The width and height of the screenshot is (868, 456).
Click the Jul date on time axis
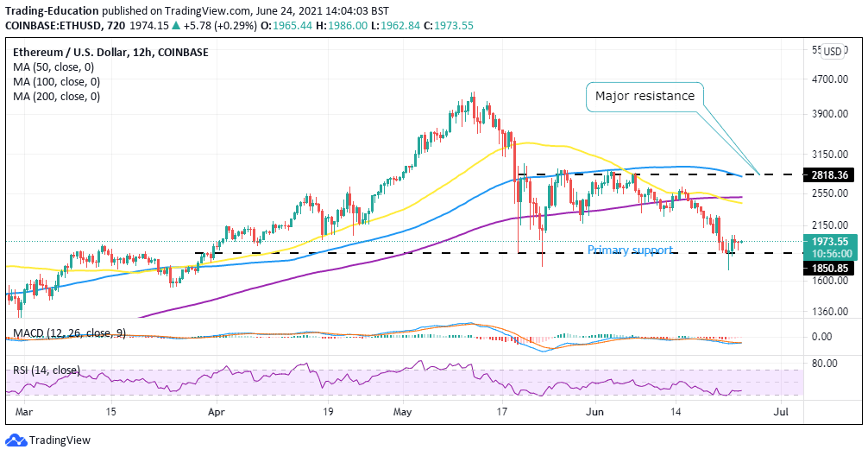click(781, 412)
